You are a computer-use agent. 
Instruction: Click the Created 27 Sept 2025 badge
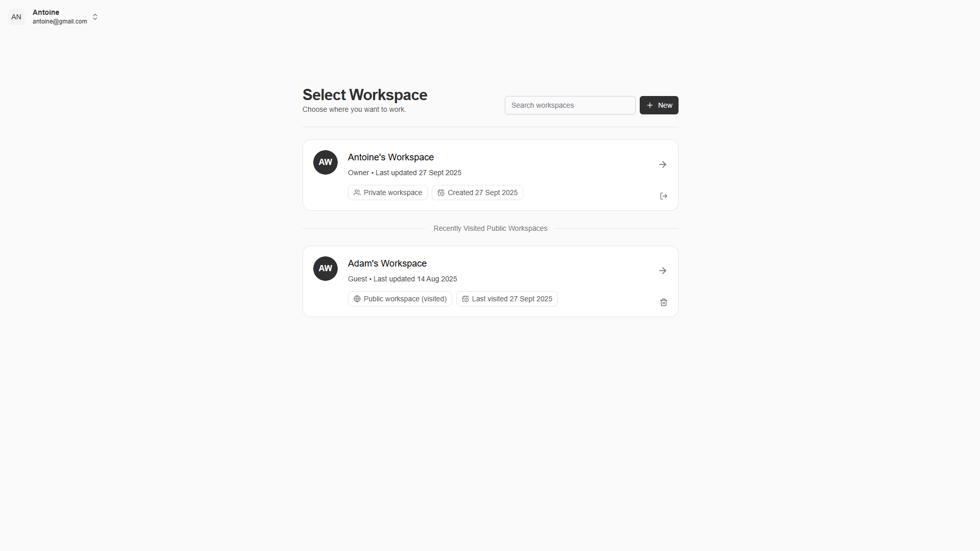coord(477,193)
